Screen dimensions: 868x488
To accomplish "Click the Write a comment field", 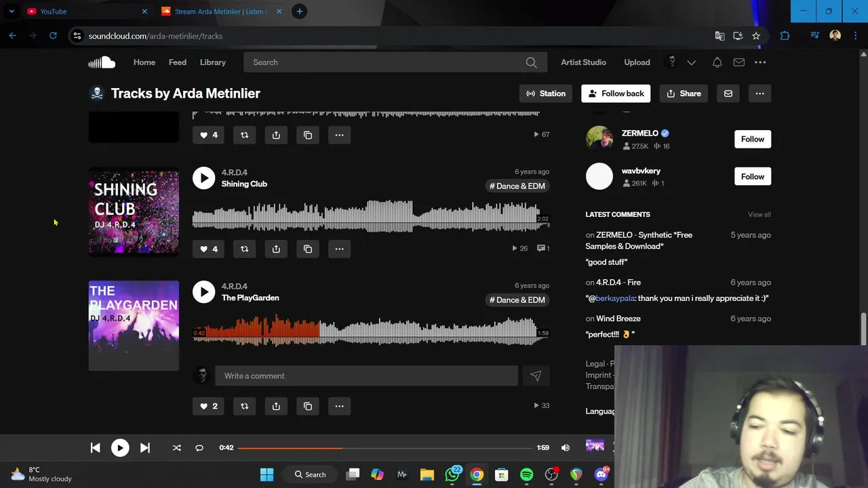I will tap(366, 376).
